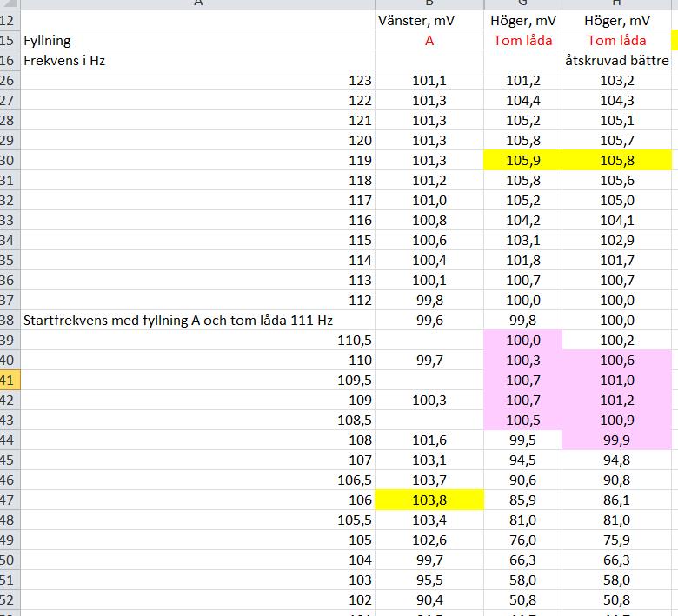Select the column G header
Viewport: 678px width, 616px height.
coord(522,4)
